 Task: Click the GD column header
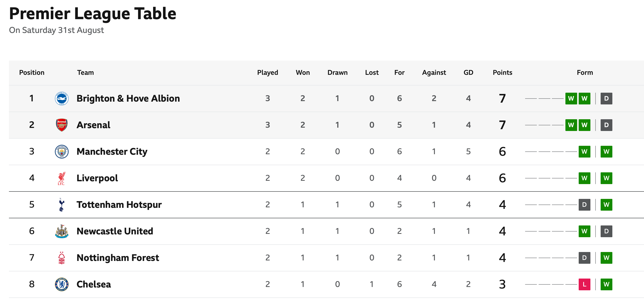click(x=468, y=73)
